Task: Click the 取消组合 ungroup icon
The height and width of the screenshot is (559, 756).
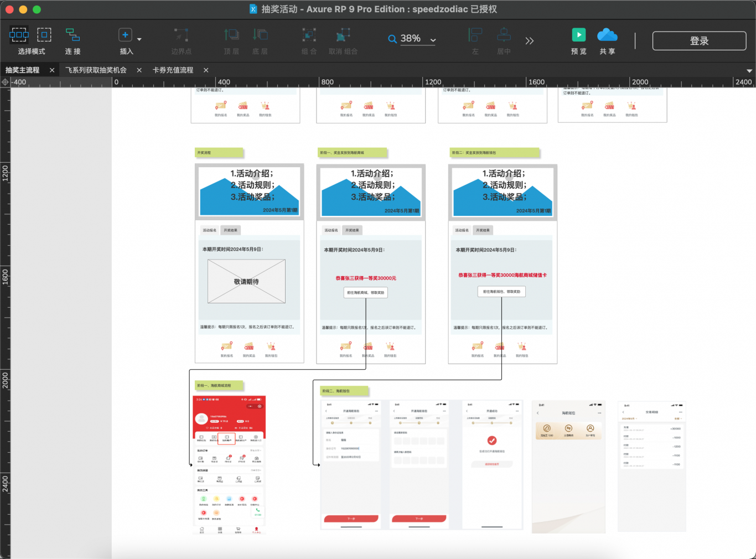Action: coord(343,35)
